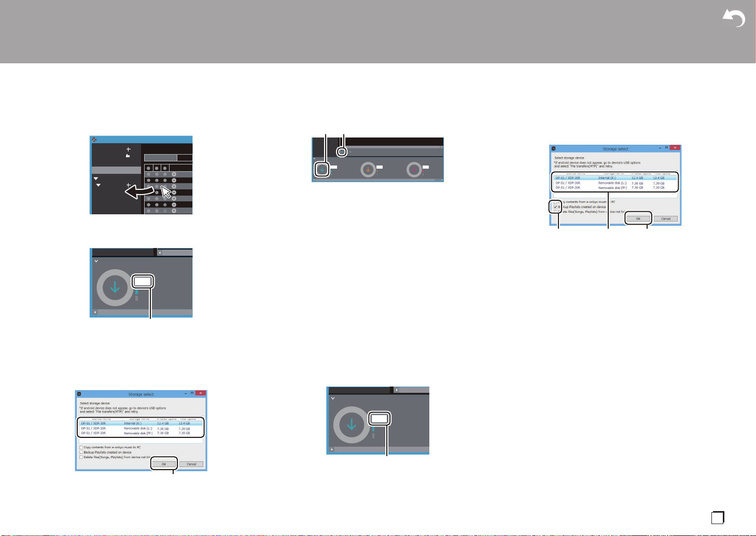Collapse the chevron atop the upper sync panel
Viewport: 756px width, 536px height.
(96, 261)
